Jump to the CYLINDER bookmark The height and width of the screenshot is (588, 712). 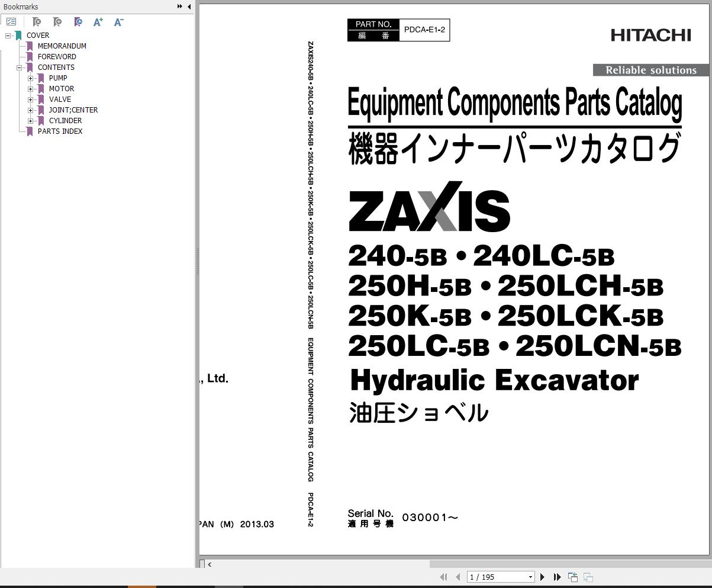[65, 121]
